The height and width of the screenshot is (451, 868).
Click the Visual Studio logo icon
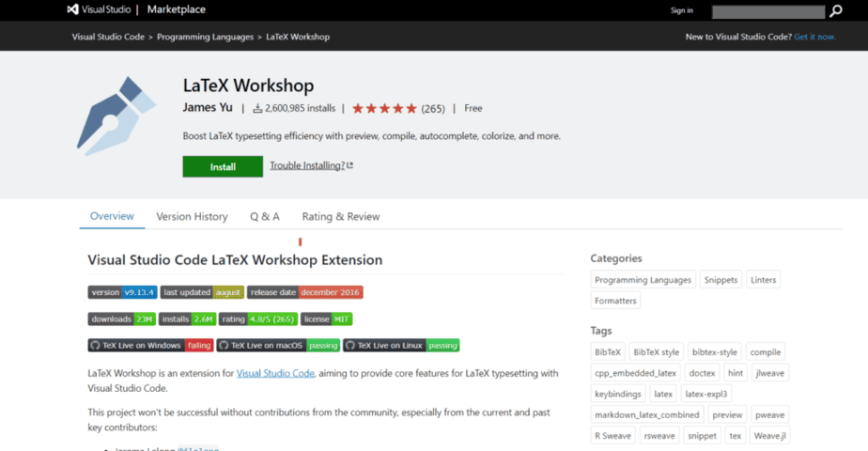pos(72,9)
